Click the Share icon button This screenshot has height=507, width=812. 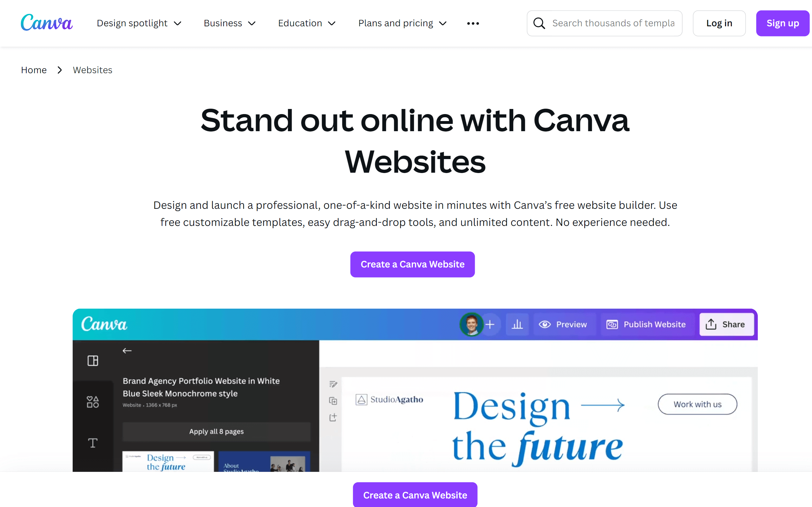tap(726, 324)
